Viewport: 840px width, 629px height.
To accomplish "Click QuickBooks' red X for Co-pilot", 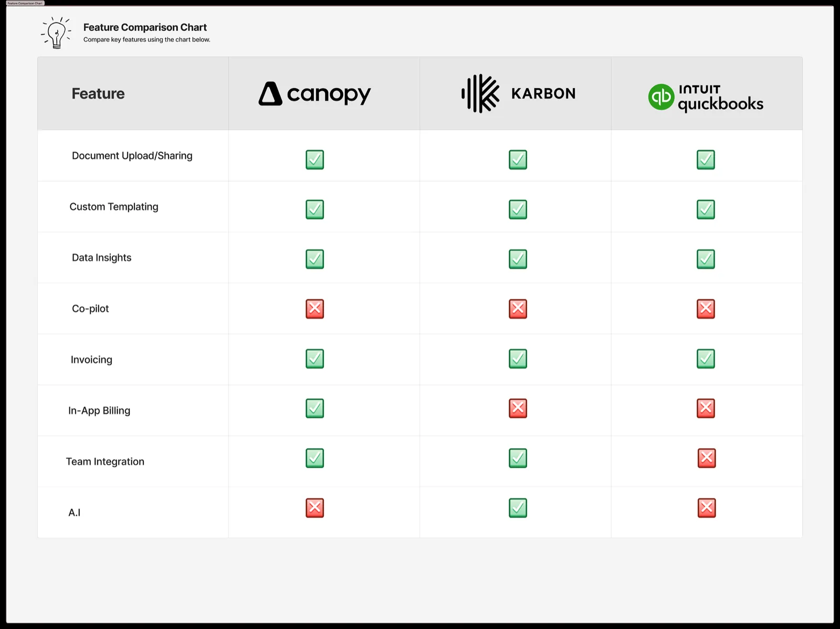I will [x=706, y=309].
